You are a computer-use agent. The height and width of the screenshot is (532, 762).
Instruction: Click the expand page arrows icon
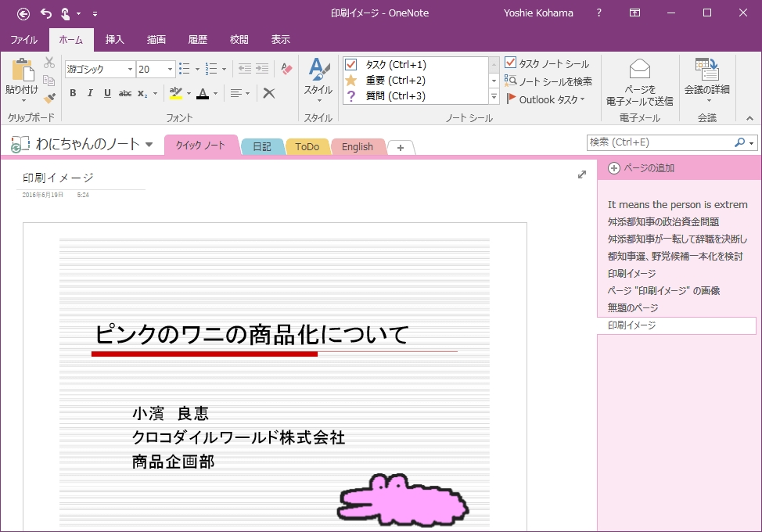582,174
